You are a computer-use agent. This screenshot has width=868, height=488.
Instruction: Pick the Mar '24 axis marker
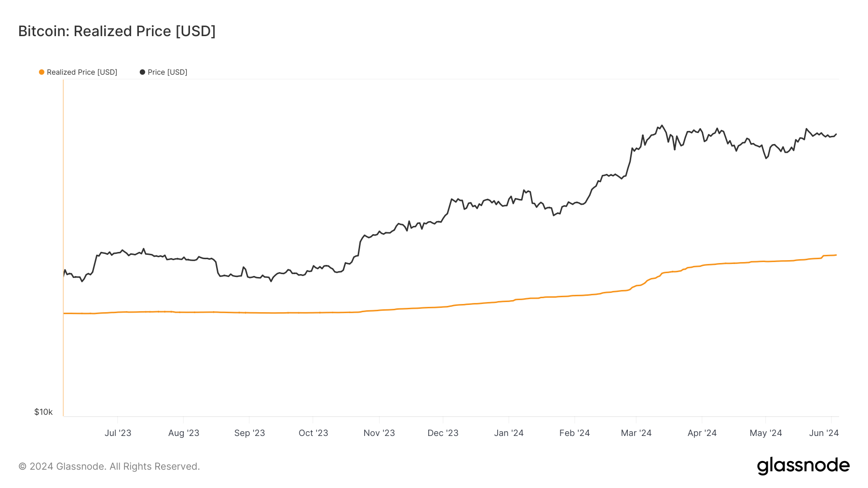pyautogui.click(x=636, y=433)
